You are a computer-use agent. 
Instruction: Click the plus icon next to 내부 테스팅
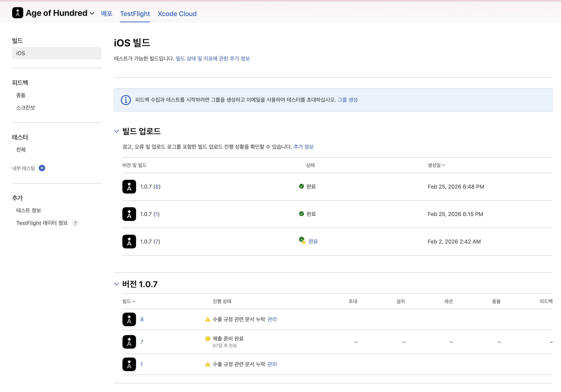(42, 168)
